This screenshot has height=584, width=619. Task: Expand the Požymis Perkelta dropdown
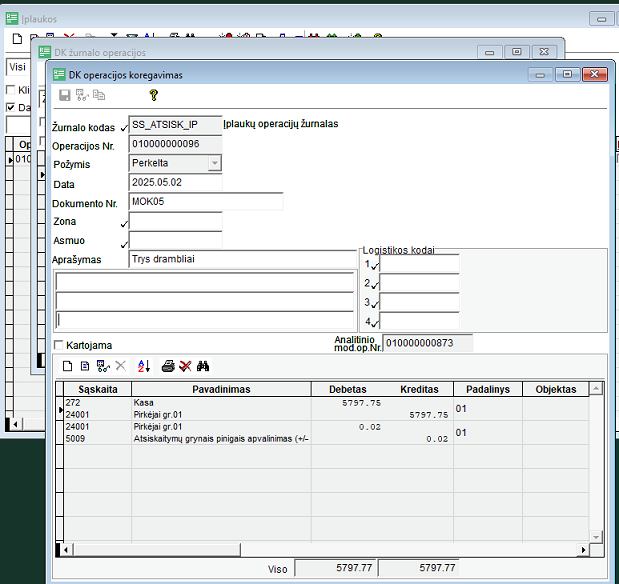click(214, 163)
